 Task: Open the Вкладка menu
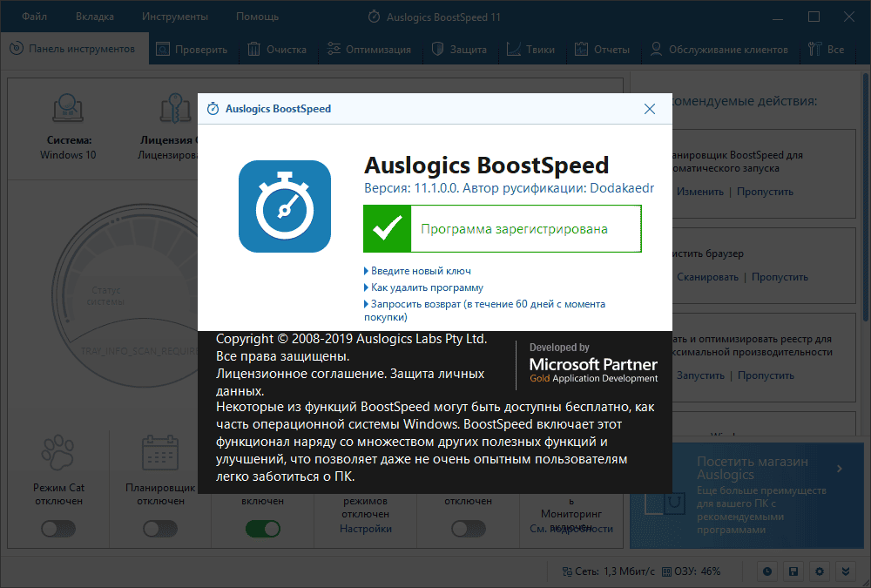(95, 17)
